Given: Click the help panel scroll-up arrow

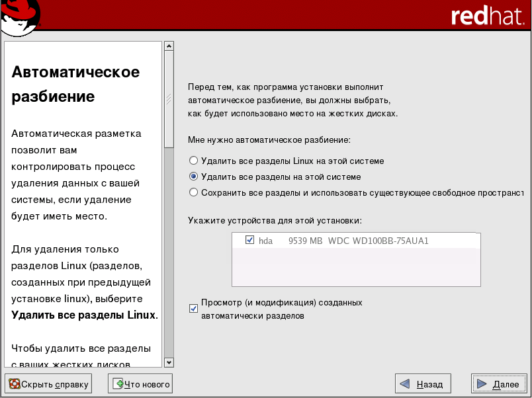Looking at the screenshot, I should (x=169, y=46).
